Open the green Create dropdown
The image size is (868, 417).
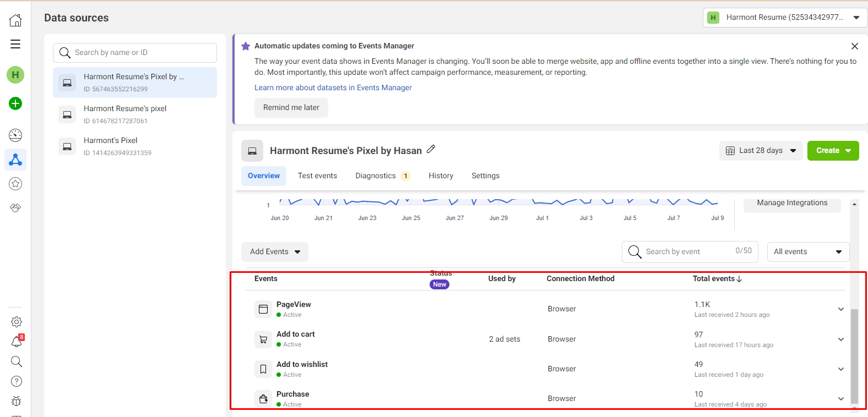click(x=833, y=151)
